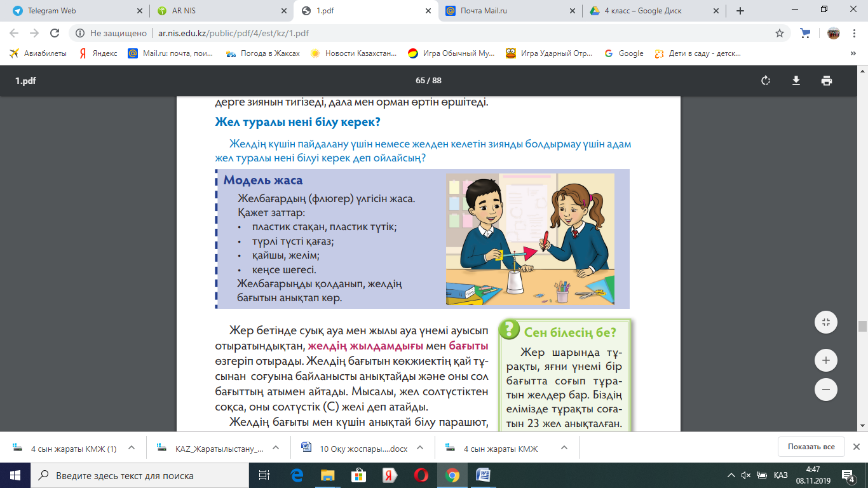Switch to the Почта Mail.ru tab

[x=511, y=11]
